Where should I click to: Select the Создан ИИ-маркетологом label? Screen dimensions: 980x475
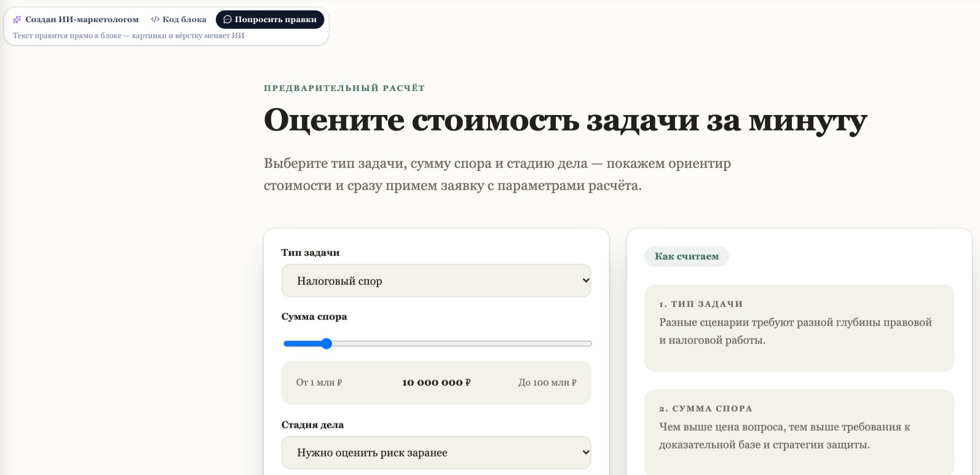point(82,20)
